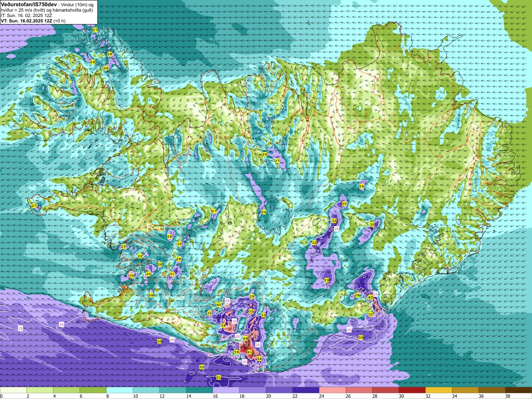Pick the 30–32 m/s dark red legend swatch
This screenshot has height=399, width=532.
point(412,390)
